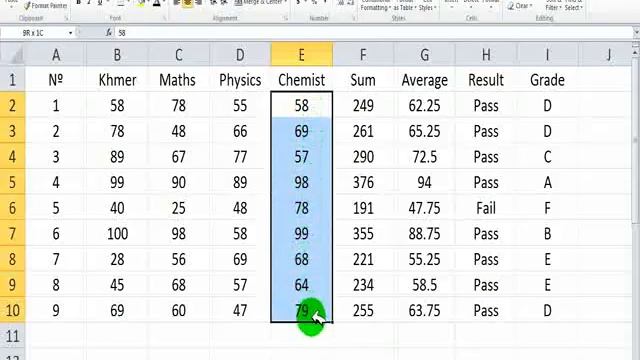The image size is (640, 360).
Task: Select the Physics score cell '47'
Action: pyautogui.click(x=240, y=310)
